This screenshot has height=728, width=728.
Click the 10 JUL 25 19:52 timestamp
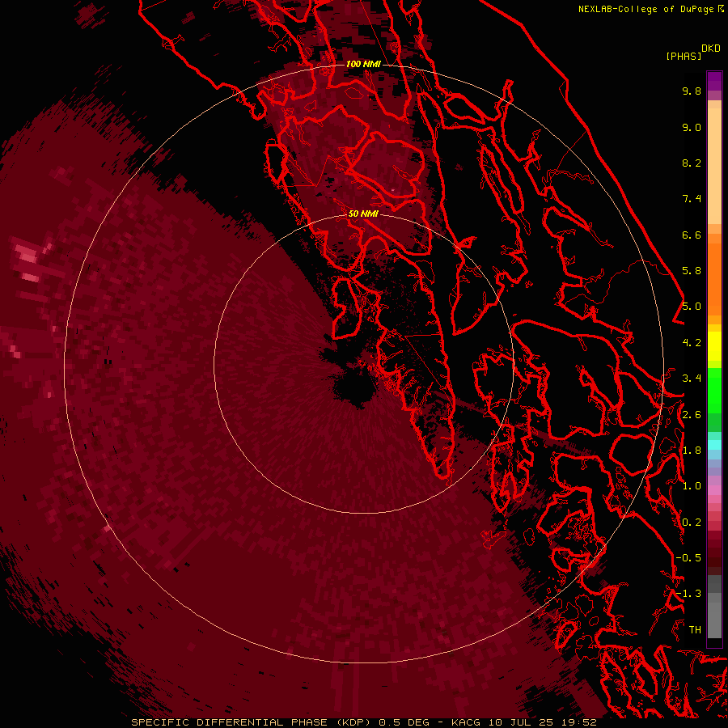pos(542,722)
